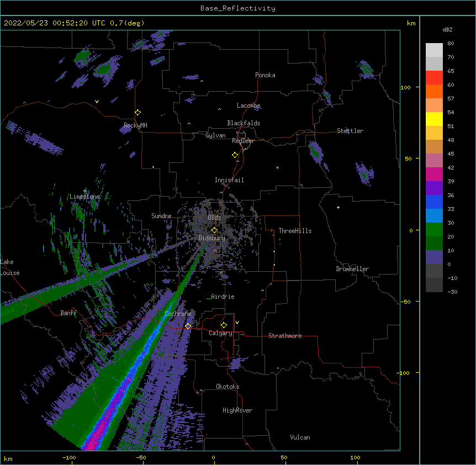Click the Innisfail town label

(x=229, y=180)
